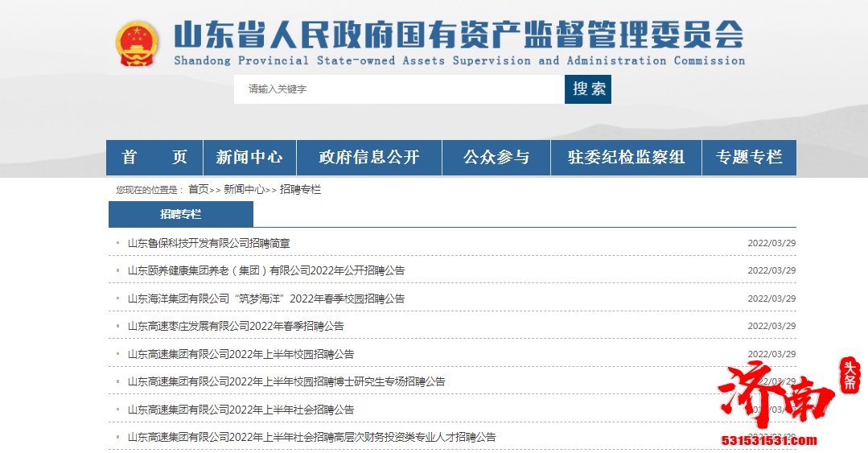
Task: Open 山东鲁保科技开发有限公司招聘简章 article
Action: [x=208, y=243]
